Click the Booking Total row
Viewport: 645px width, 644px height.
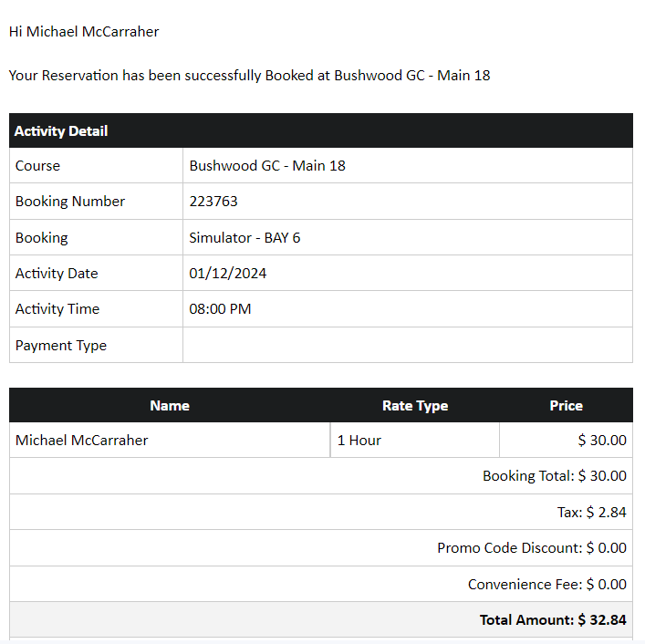point(321,476)
